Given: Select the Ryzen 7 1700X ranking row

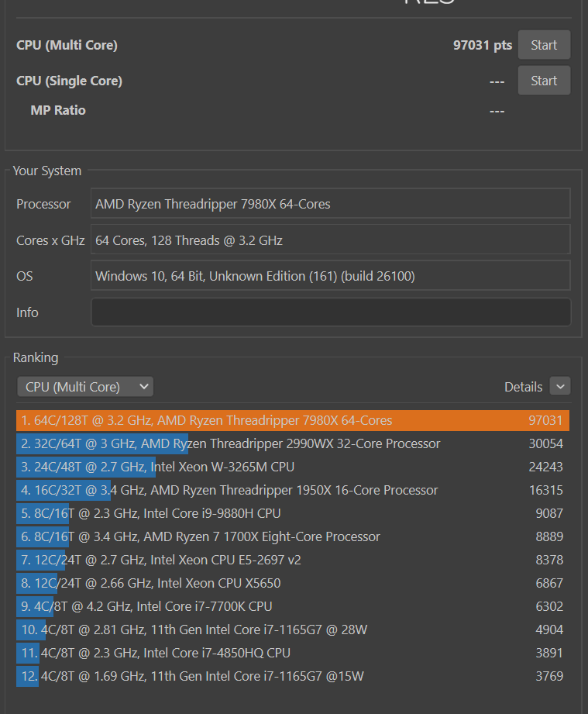Looking at the screenshot, I should tap(292, 536).
